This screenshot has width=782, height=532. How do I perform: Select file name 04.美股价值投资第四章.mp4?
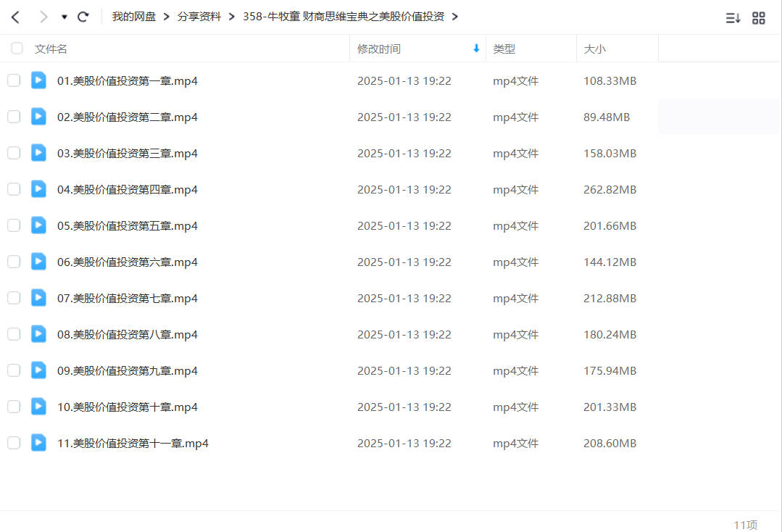(127, 190)
